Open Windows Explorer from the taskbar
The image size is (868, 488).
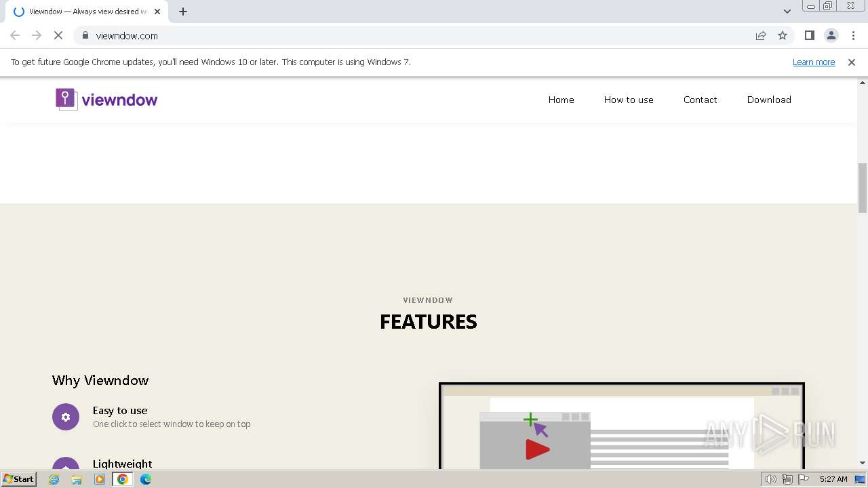point(77,479)
